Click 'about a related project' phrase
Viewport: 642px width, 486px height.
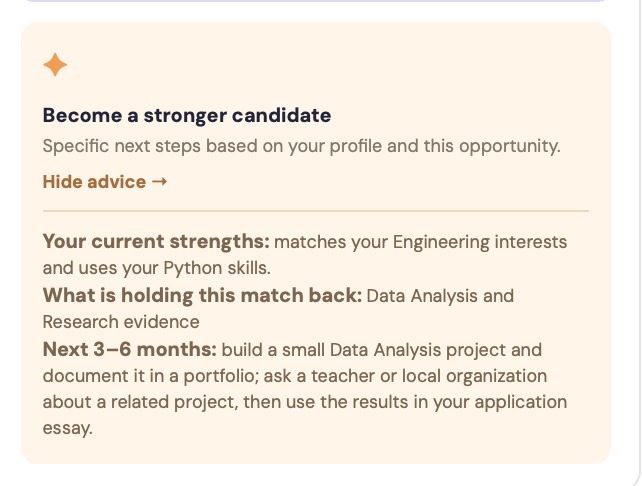click(x=140, y=402)
